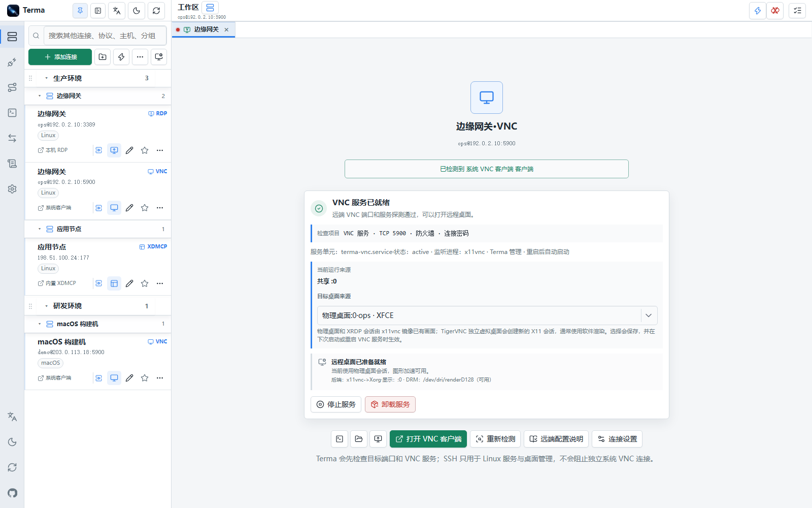Open the terminal panel in the left rail
This screenshot has height=508, width=812.
tap(12, 113)
